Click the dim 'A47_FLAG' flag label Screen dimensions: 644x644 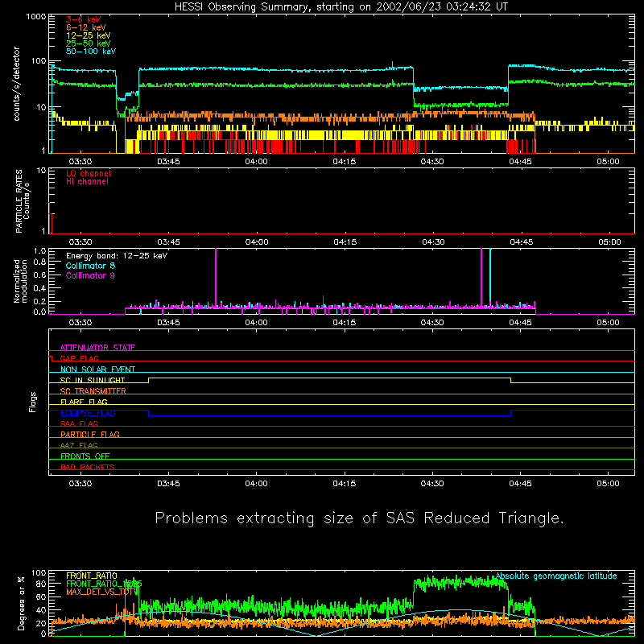pyautogui.click(x=79, y=445)
